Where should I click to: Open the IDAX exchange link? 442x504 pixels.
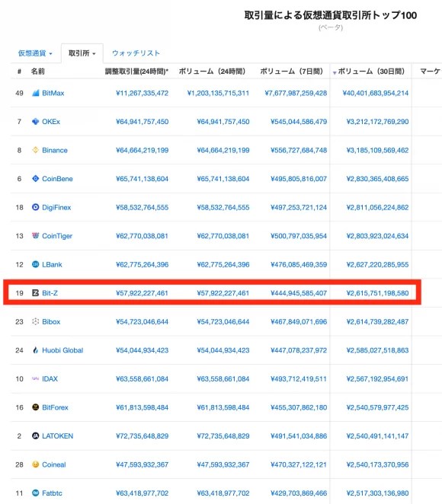[50, 378]
